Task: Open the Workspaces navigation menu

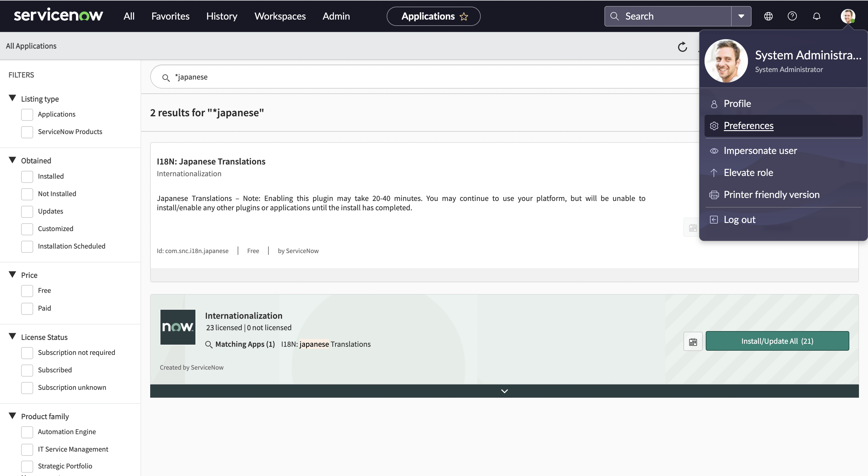Action: (280, 16)
